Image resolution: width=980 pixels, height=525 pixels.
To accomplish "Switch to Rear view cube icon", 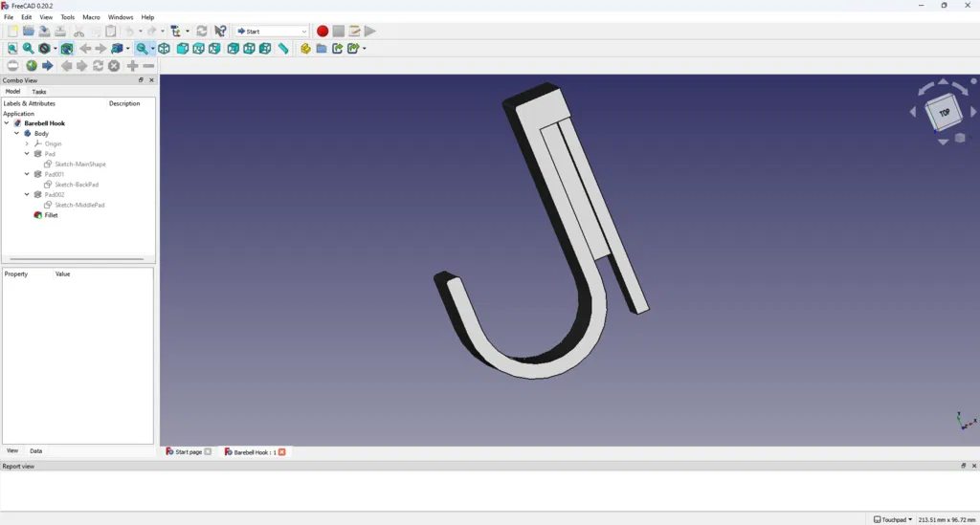I will pyautogui.click(x=234, y=49).
